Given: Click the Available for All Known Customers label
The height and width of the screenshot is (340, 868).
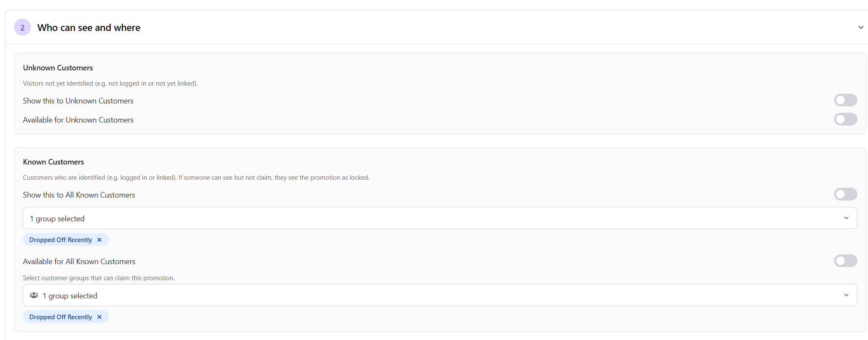Looking at the screenshot, I should (79, 262).
